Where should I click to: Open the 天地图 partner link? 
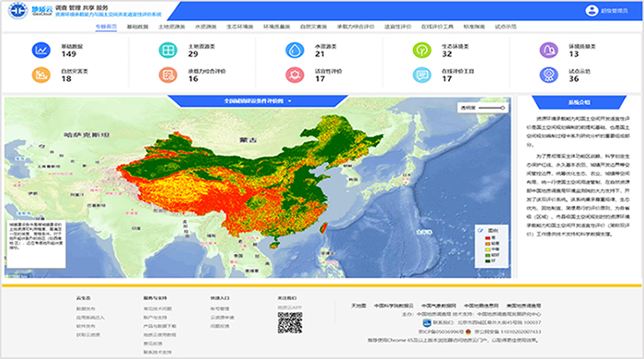[x=359, y=306]
